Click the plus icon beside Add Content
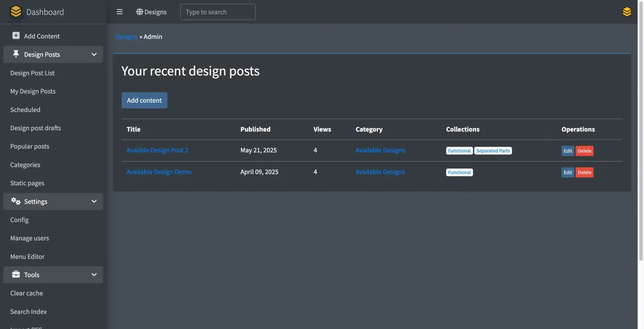 tap(16, 36)
